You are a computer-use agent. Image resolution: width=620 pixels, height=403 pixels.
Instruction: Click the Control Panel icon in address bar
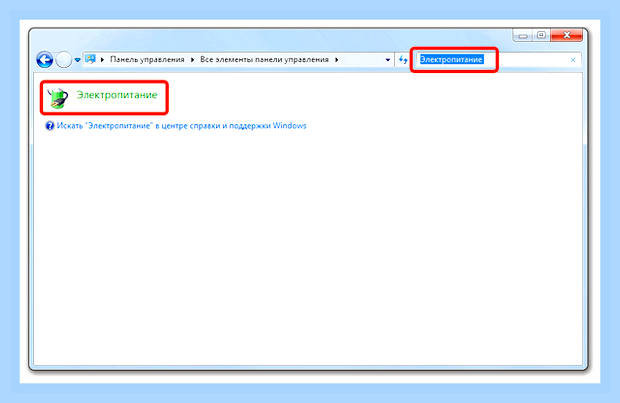(x=91, y=59)
